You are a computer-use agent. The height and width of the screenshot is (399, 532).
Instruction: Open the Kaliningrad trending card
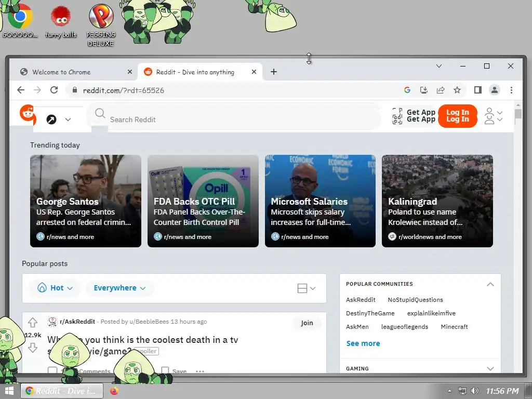click(437, 201)
